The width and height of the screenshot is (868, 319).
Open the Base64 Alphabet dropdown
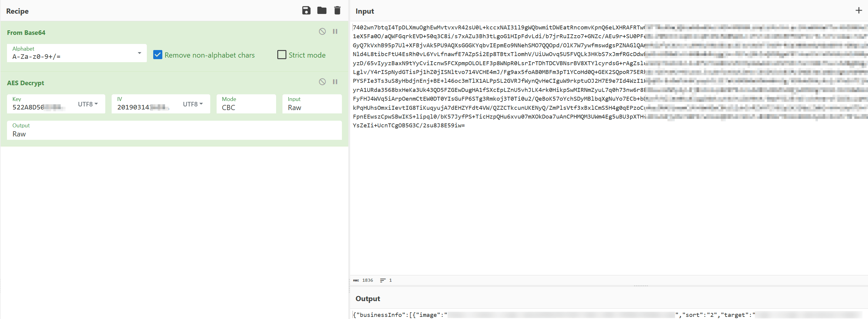click(139, 53)
